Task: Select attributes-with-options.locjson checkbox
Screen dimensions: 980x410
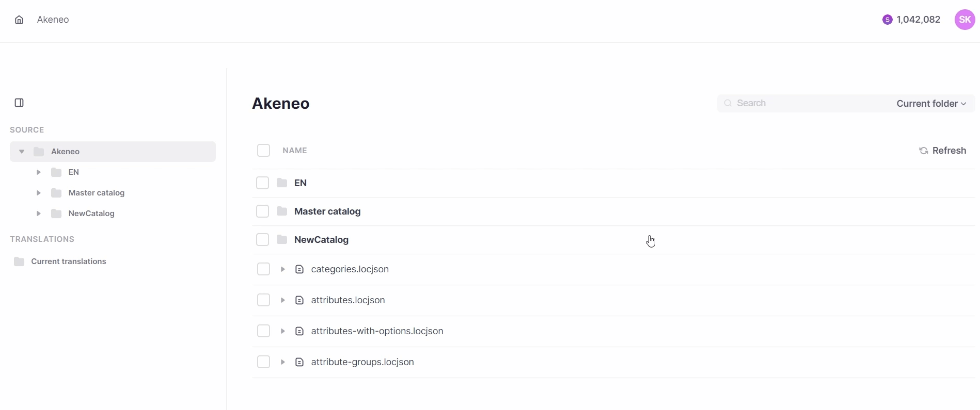Action: [x=263, y=331]
